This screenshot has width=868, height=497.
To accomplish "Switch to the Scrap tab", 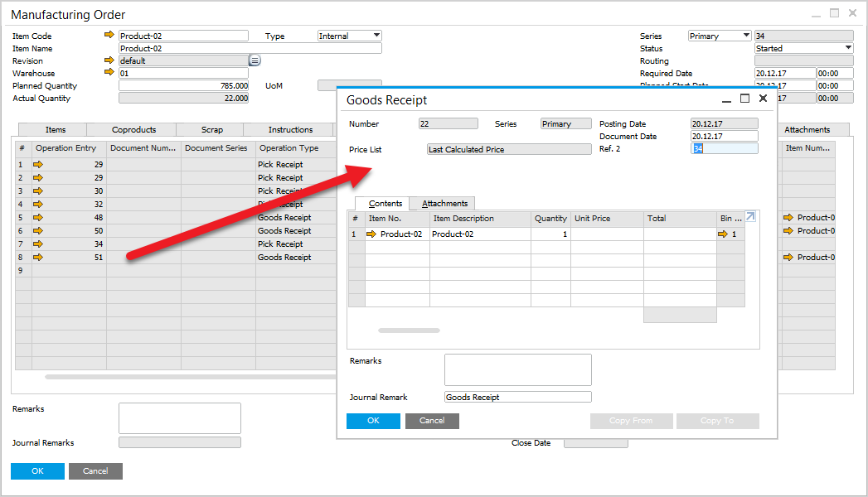I will [x=211, y=130].
